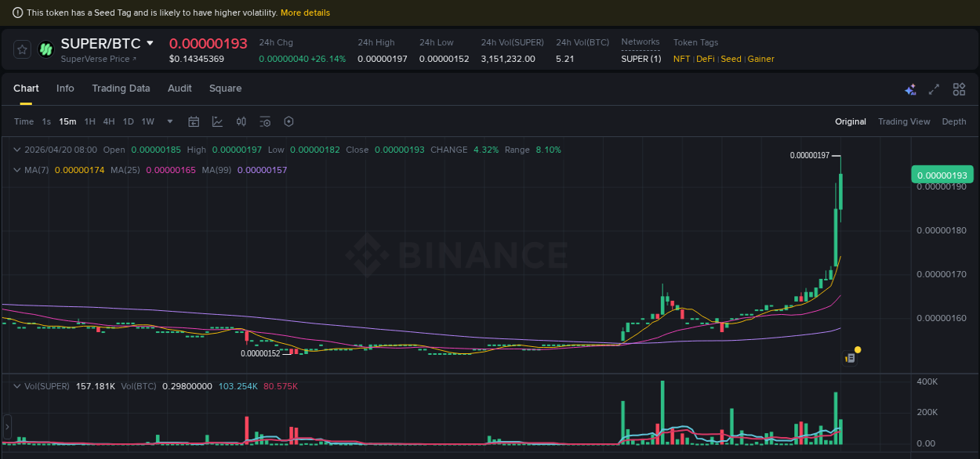This screenshot has width=980, height=459.
Task: Open the Trading Data tab
Action: 121,89
